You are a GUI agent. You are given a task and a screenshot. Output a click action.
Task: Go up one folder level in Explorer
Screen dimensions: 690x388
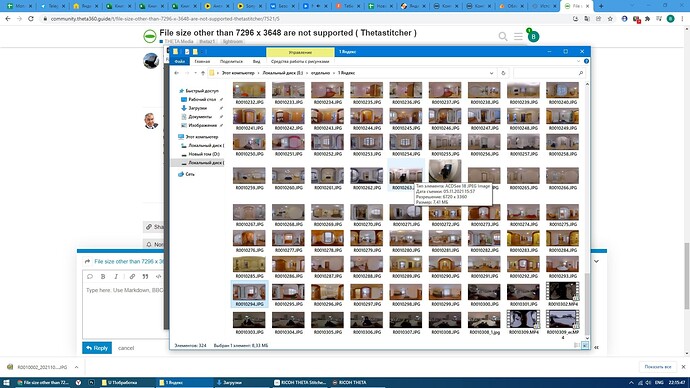click(x=203, y=73)
